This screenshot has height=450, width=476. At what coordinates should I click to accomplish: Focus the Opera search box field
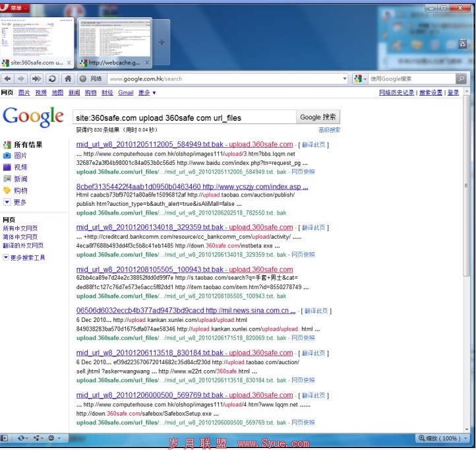click(412, 79)
